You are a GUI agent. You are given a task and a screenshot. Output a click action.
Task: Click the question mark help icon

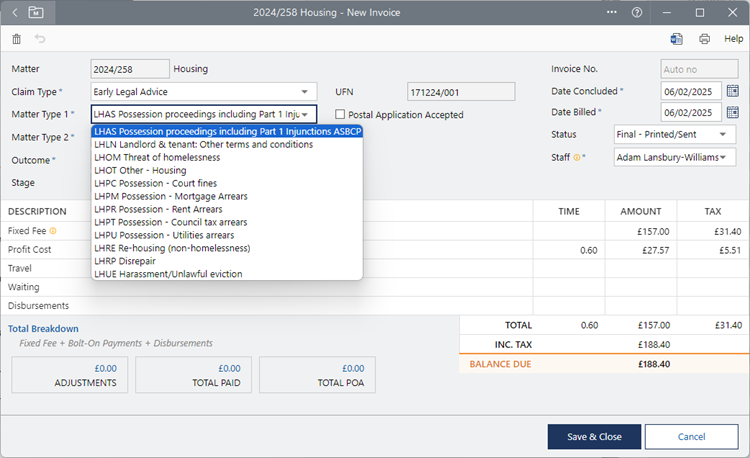click(637, 12)
